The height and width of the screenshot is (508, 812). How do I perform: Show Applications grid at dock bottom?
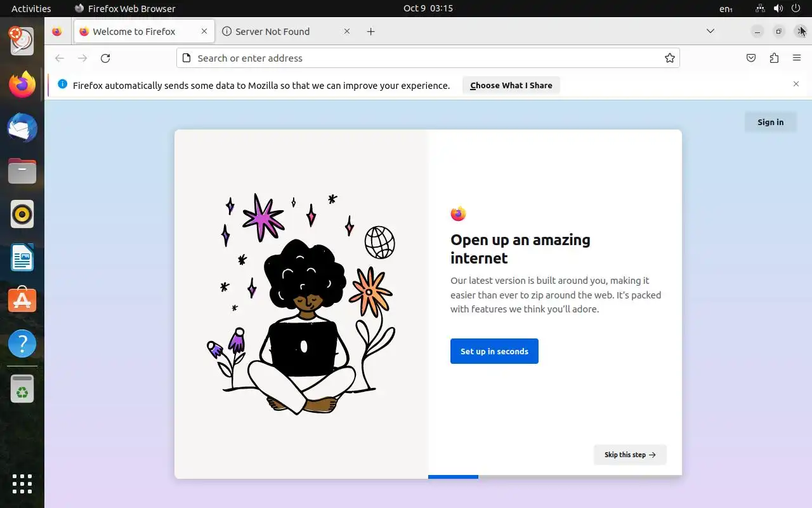[22, 484]
